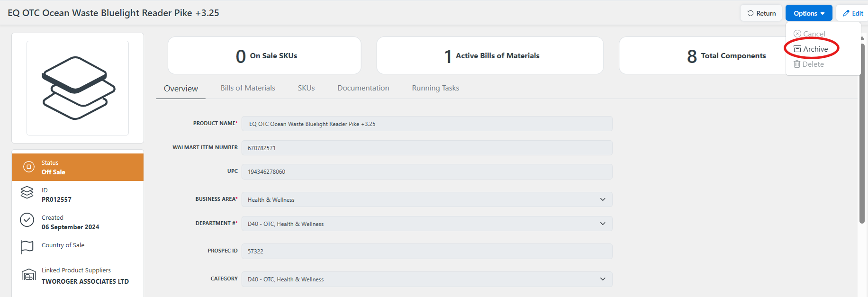Click the TWOROGER ASSOCIATES LTD supplier name
Screen dimensions: 868x297
[x=85, y=281]
